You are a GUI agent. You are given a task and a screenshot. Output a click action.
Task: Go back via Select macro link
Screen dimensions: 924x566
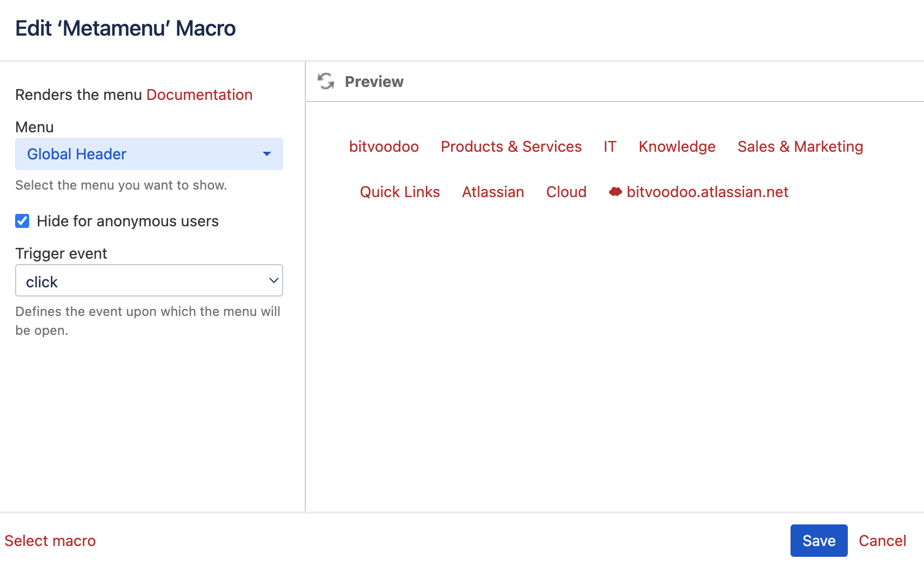[50, 541]
